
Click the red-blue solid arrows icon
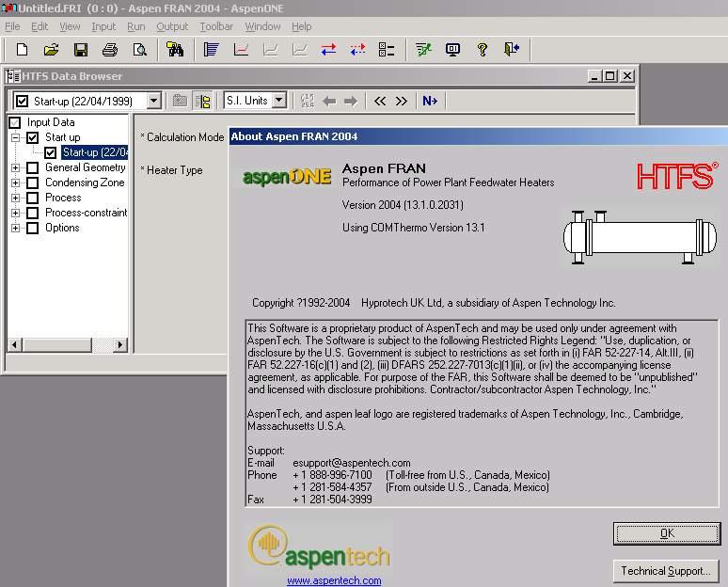[328, 49]
